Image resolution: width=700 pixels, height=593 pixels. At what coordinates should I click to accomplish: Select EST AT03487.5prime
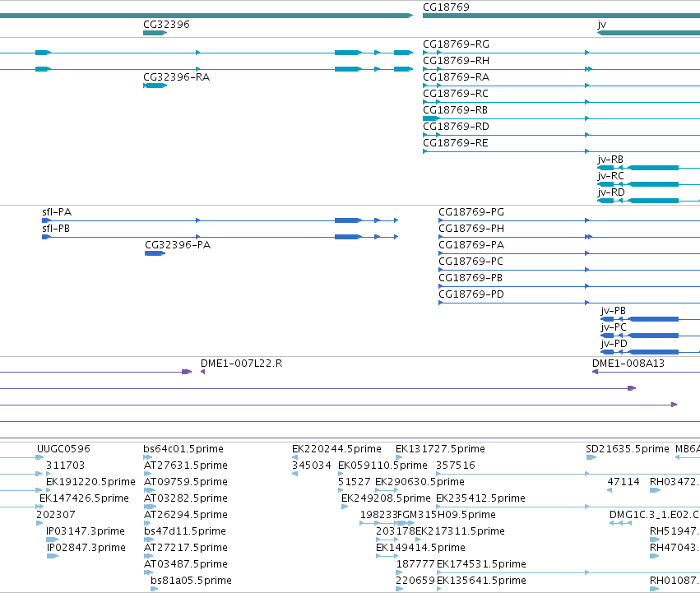coord(186,565)
